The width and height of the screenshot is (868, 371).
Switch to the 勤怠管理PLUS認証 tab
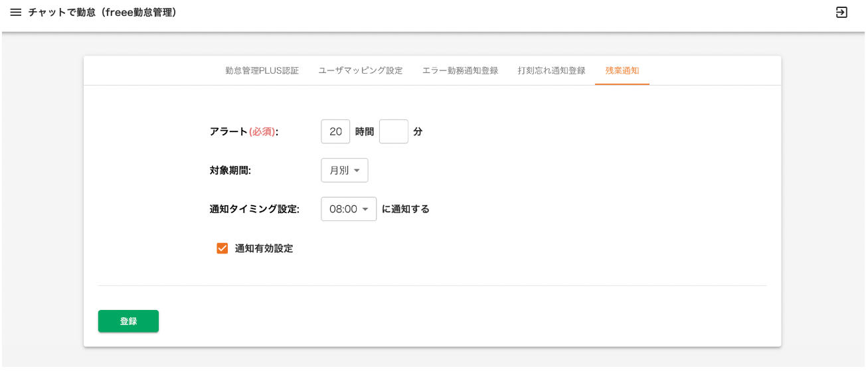click(x=262, y=70)
